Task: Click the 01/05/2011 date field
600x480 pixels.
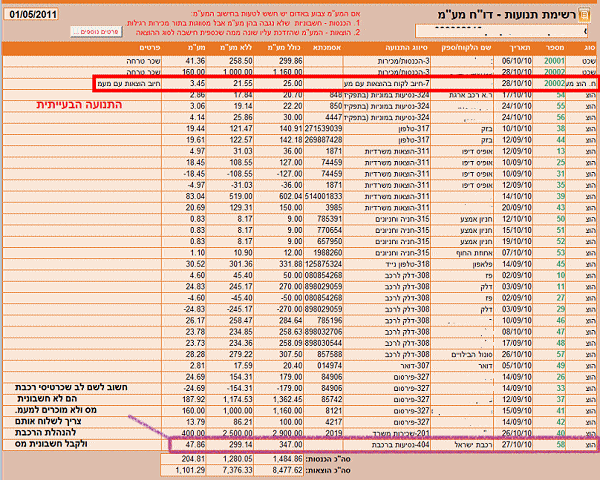Action: point(31,15)
